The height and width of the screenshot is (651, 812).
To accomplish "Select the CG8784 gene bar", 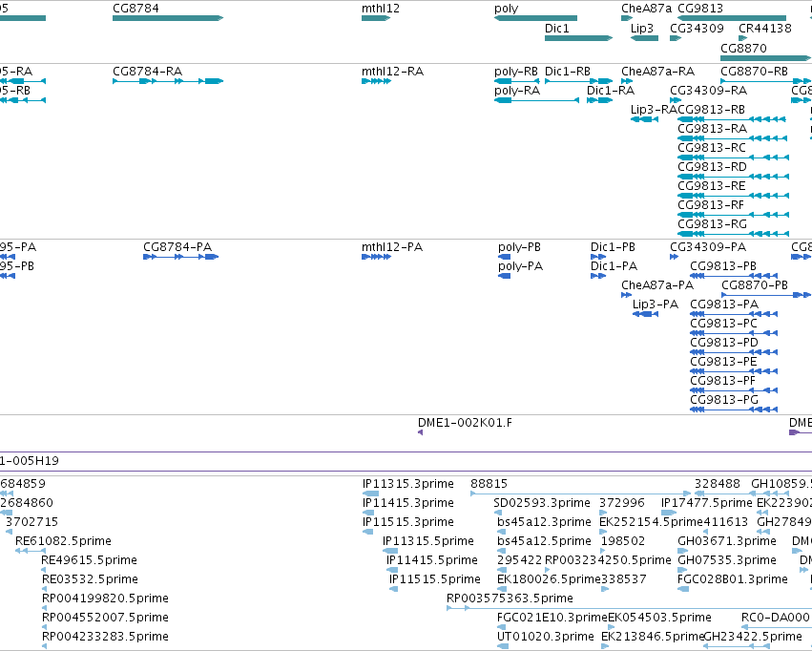I will [168, 18].
